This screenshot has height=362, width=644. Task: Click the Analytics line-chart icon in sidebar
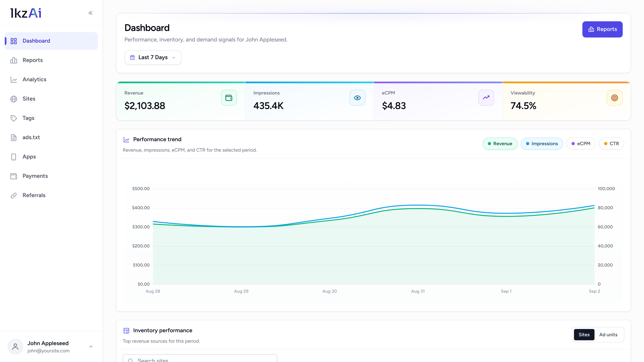pyautogui.click(x=14, y=80)
